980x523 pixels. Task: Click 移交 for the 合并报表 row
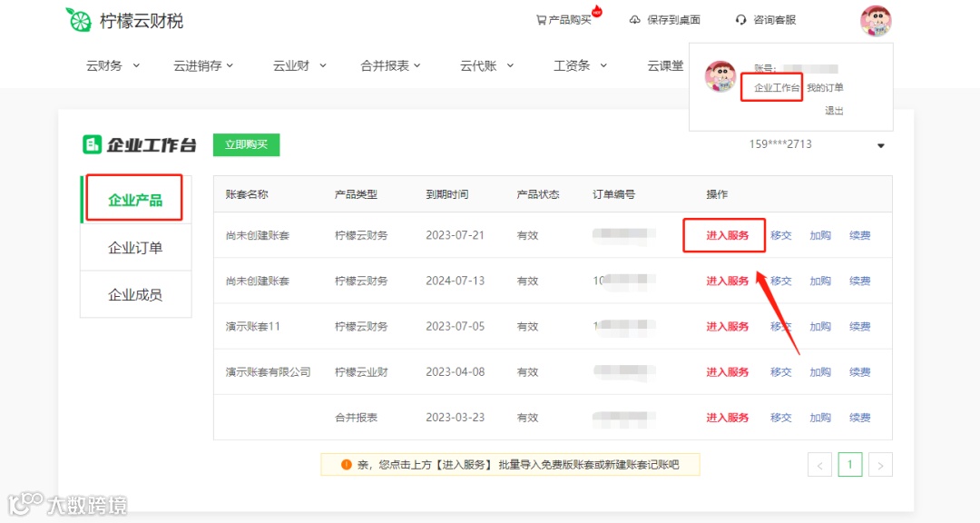point(780,418)
